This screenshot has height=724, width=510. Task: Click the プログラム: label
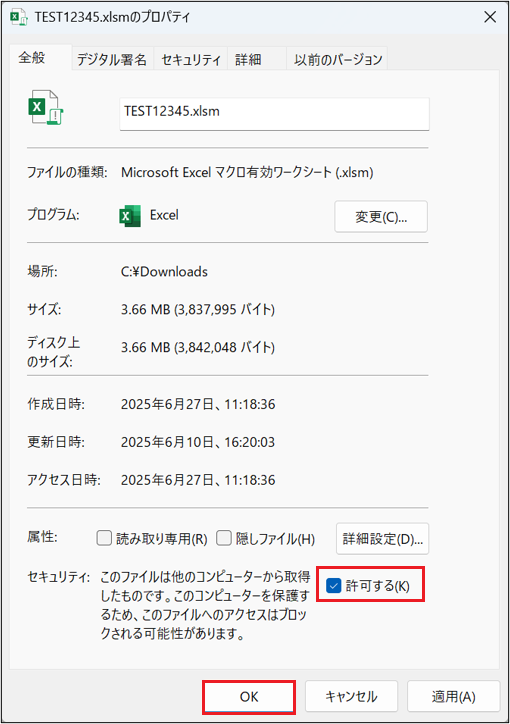click(54, 215)
